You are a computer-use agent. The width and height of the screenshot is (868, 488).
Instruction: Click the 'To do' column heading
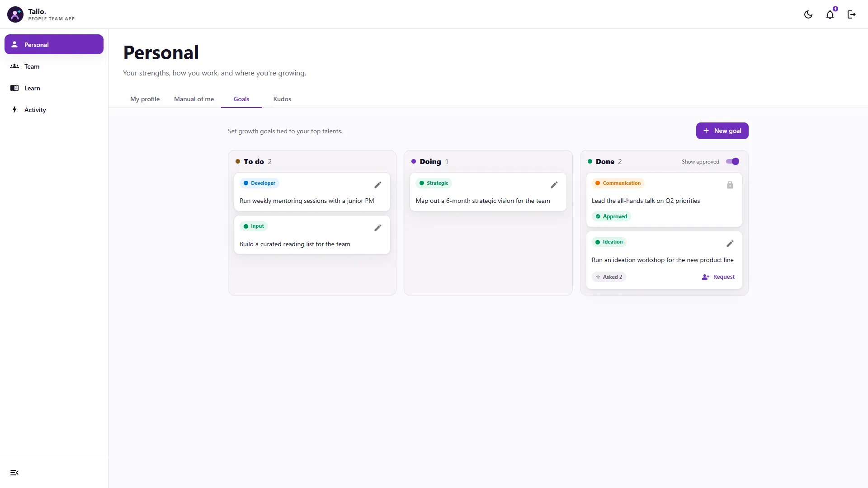click(254, 161)
